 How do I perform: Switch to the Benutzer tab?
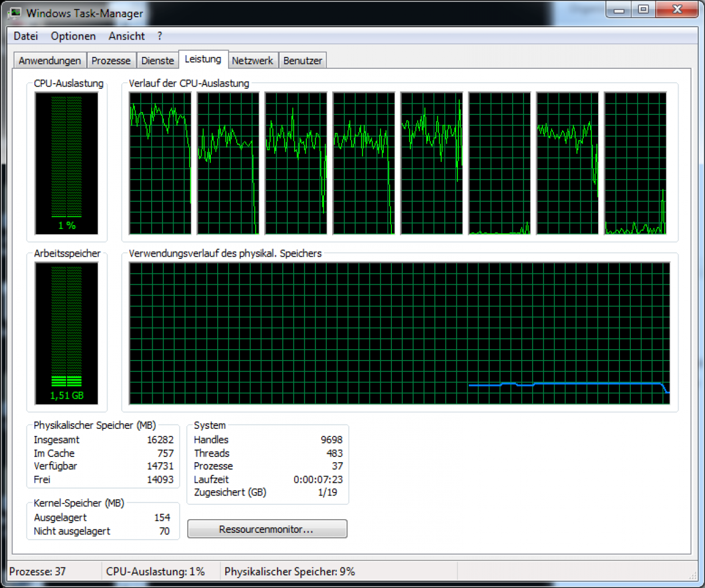pos(303,60)
